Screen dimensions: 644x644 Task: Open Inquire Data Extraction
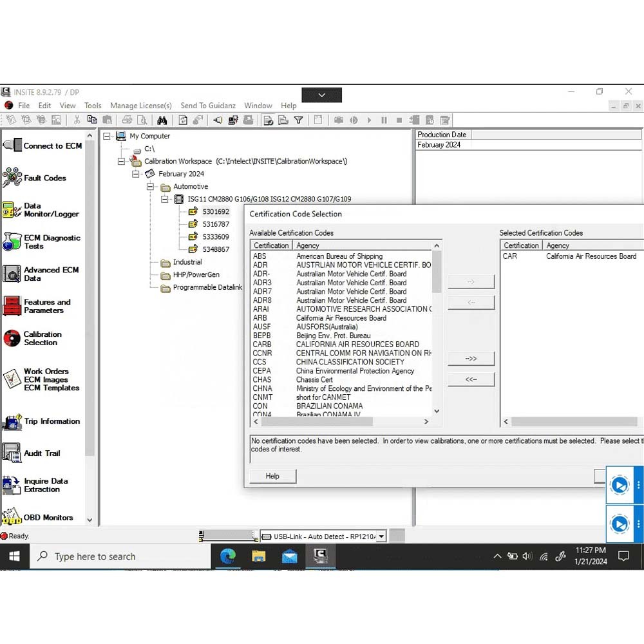pos(35,485)
